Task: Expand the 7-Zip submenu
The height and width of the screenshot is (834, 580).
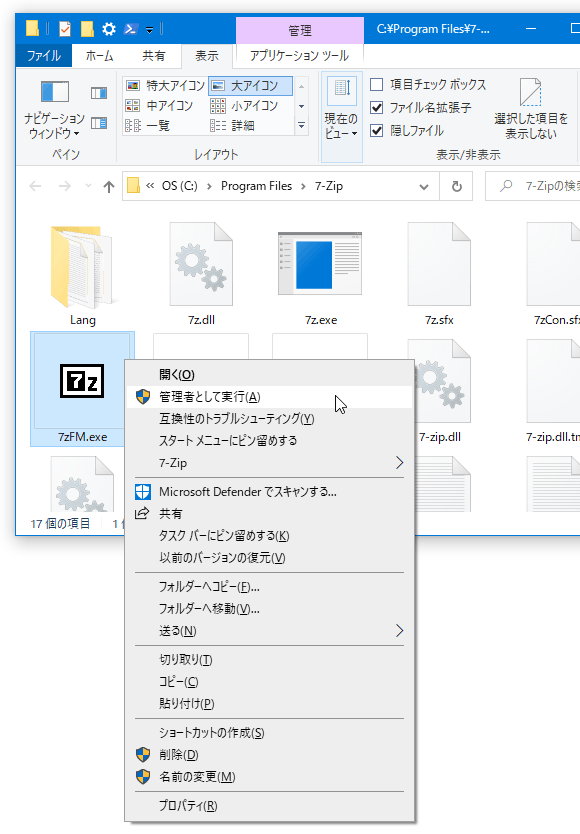Action: (x=270, y=463)
